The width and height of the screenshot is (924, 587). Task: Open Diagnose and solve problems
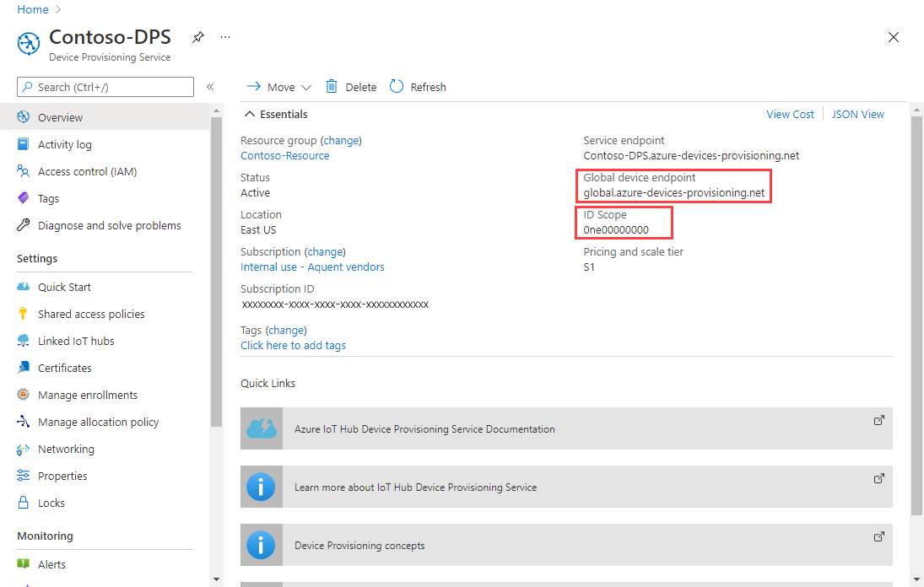point(108,225)
